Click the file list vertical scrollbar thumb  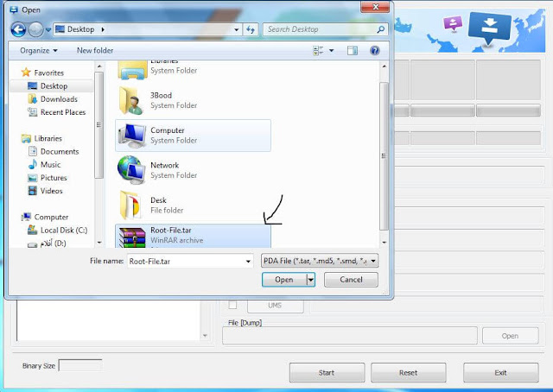point(384,155)
